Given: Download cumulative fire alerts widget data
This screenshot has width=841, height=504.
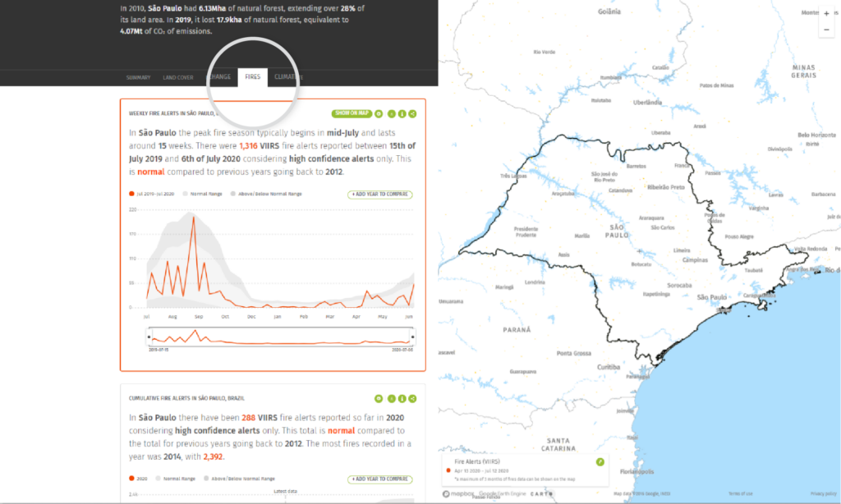Looking at the screenshot, I should (x=392, y=398).
